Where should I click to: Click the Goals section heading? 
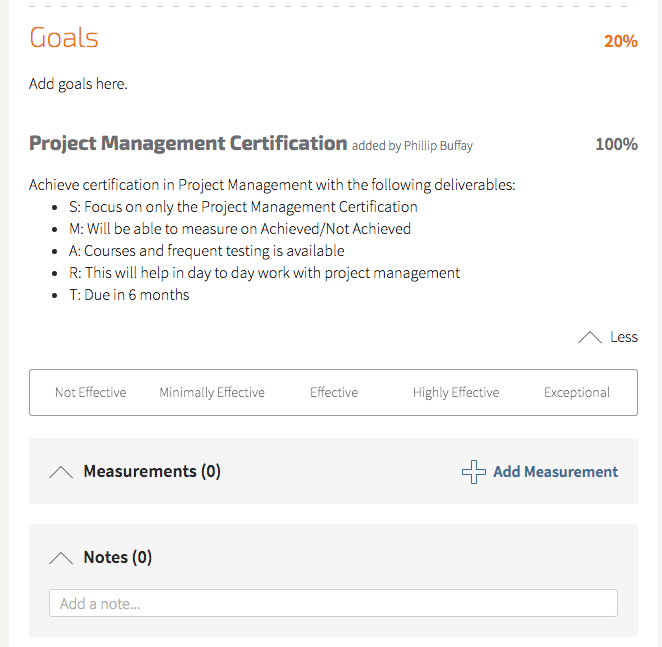(64, 38)
